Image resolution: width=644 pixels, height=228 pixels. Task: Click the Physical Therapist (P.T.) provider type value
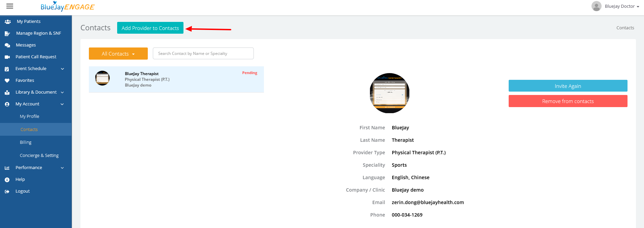tap(418, 152)
